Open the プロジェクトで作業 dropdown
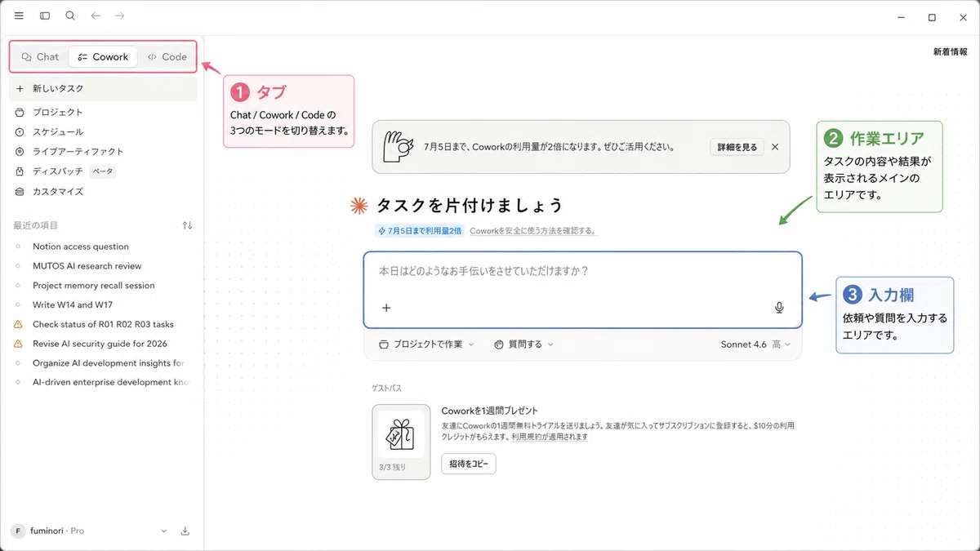This screenshot has height=551, width=980. coord(426,344)
